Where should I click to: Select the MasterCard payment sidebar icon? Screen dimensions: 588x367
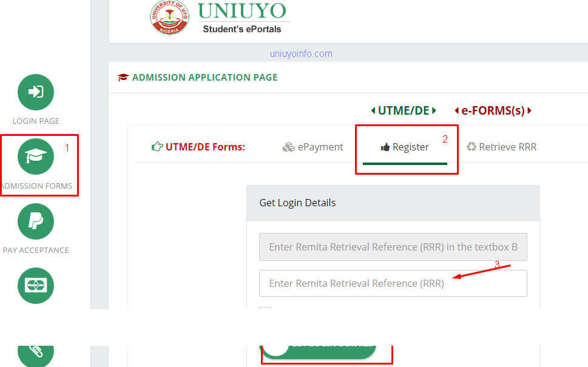(36, 286)
